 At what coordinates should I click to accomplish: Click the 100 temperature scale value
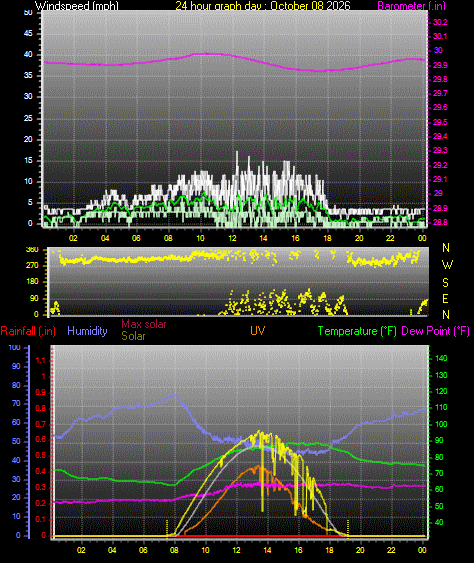[441, 424]
